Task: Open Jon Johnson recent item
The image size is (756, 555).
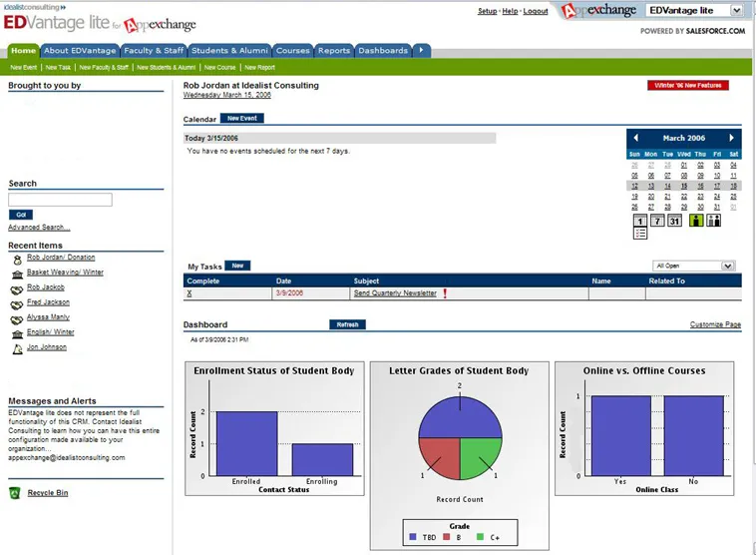Action: point(47,347)
